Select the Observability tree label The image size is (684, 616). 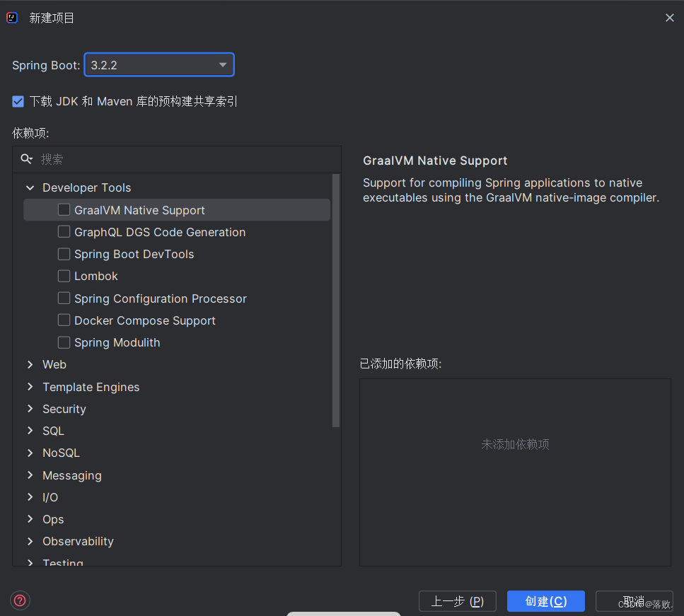78,542
